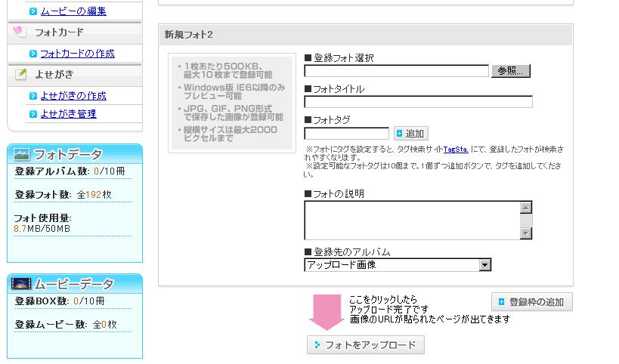
Task: Open フォトカードの作成 link
Action: point(77,53)
